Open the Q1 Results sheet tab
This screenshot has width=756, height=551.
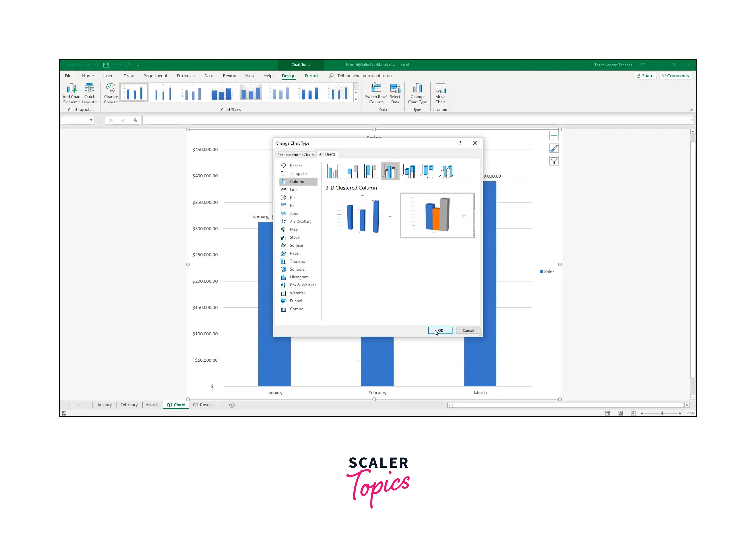click(203, 405)
